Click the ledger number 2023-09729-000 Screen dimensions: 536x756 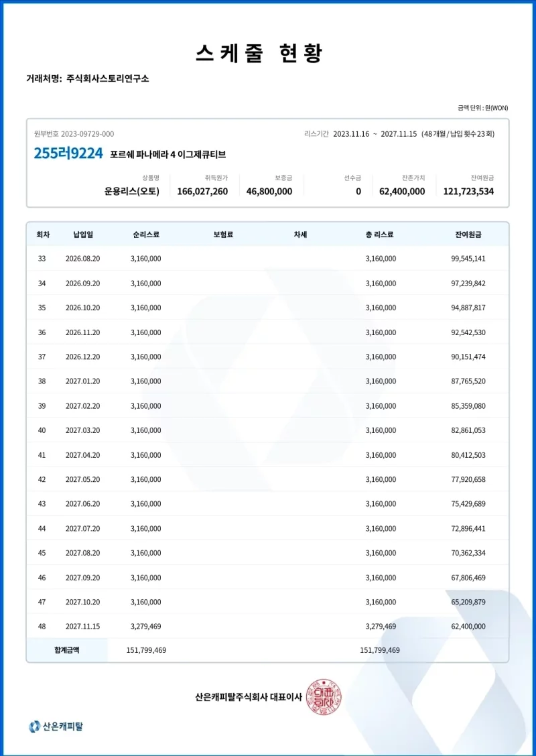(x=87, y=134)
